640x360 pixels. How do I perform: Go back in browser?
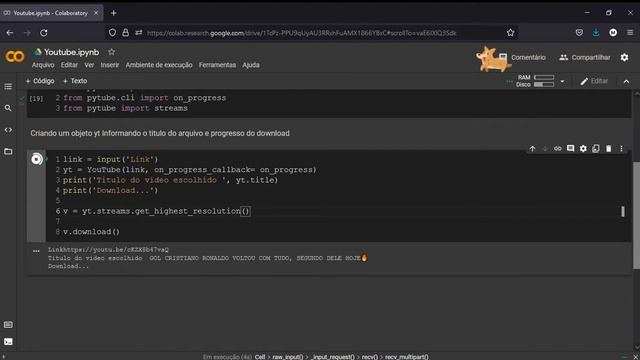10,33
